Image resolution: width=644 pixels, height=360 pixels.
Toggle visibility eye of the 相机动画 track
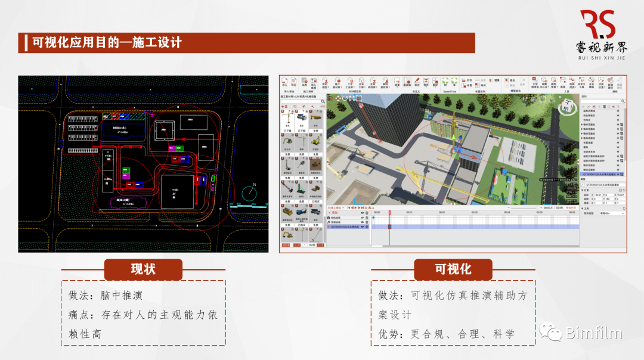pos(363,218)
